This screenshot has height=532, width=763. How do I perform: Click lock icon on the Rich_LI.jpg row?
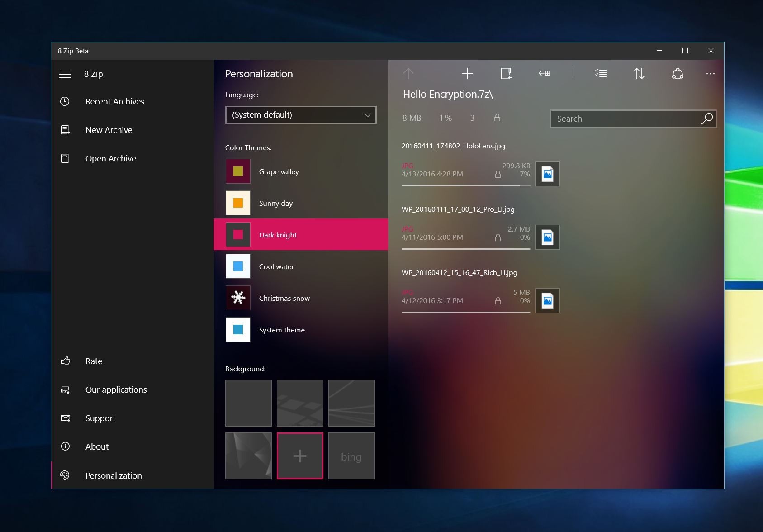[x=498, y=301]
